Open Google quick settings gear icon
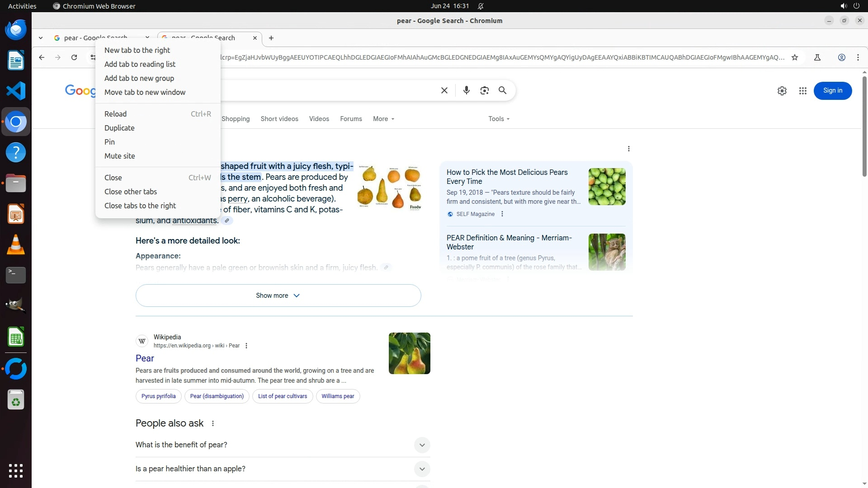This screenshot has width=868, height=488. tap(782, 91)
